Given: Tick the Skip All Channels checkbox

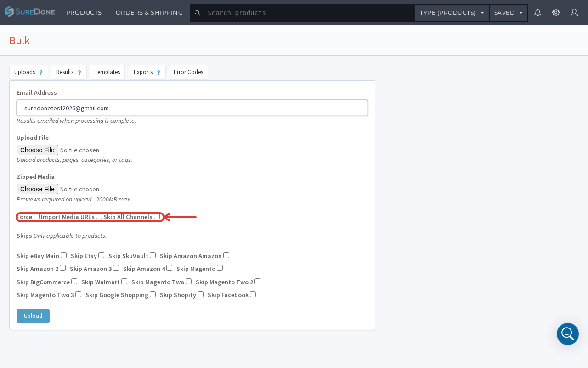Looking at the screenshot, I should 157,216.
